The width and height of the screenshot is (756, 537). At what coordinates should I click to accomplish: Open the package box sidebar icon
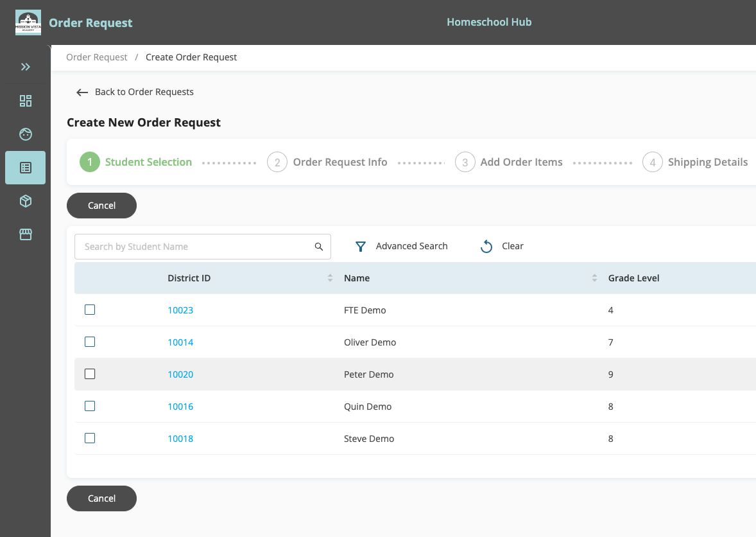coord(26,200)
